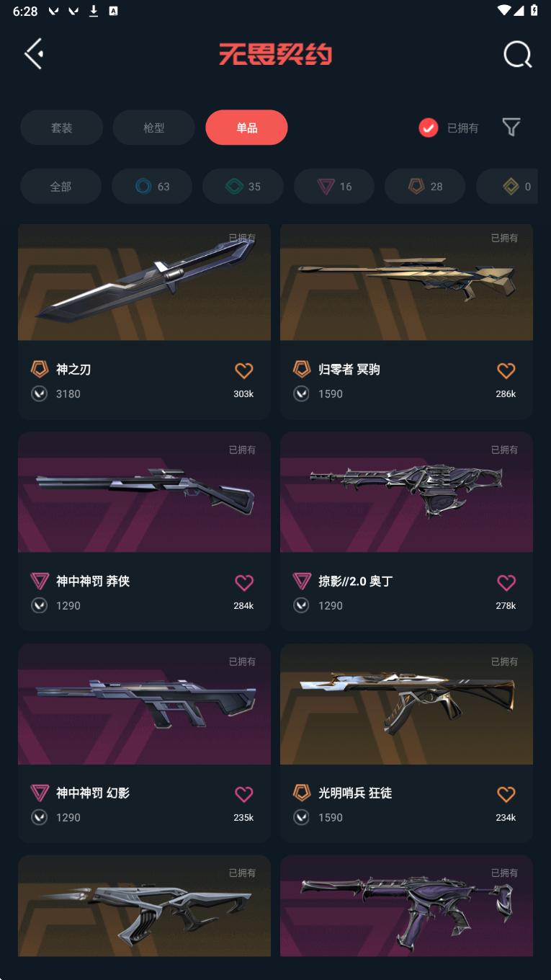This screenshot has width=551, height=980.
Task: Open the 神之刃 knife thumbnail
Action: click(144, 282)
